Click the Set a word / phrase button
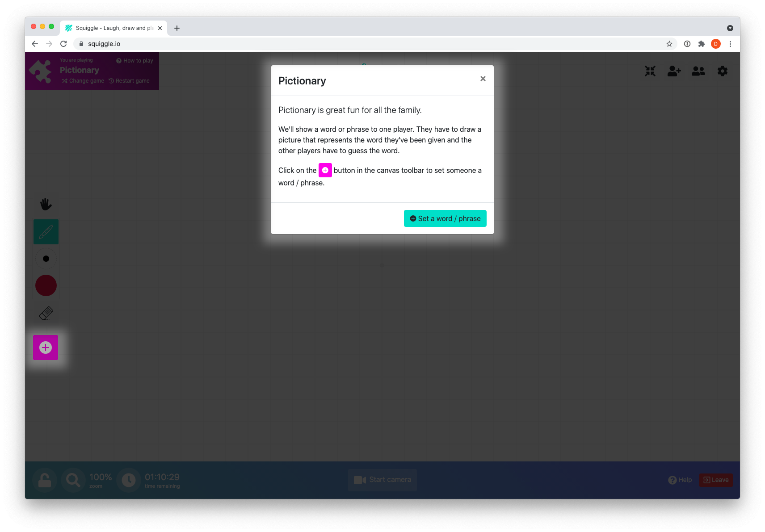765x532 pixels. coord(445,218)
